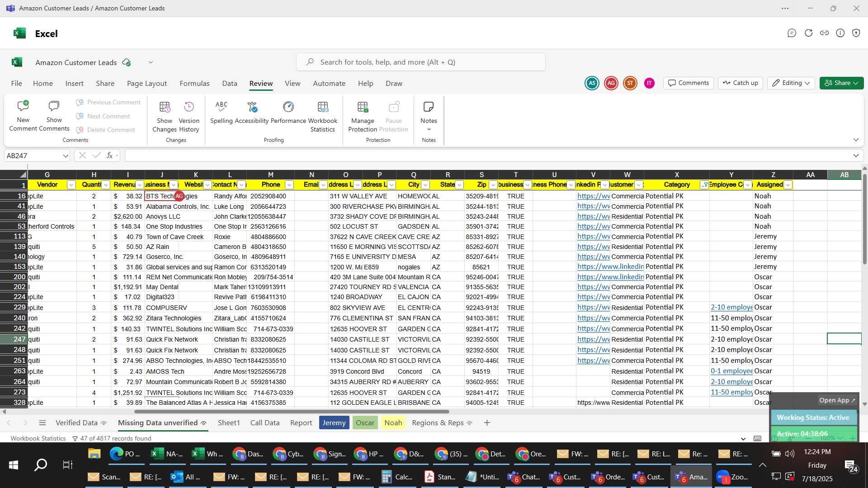Run the Spelling check

222,112
